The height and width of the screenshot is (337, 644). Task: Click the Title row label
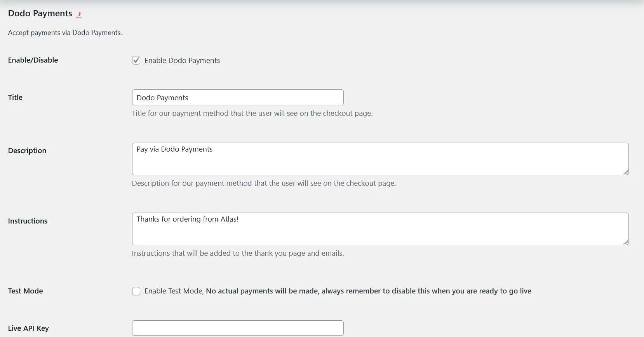15,98
